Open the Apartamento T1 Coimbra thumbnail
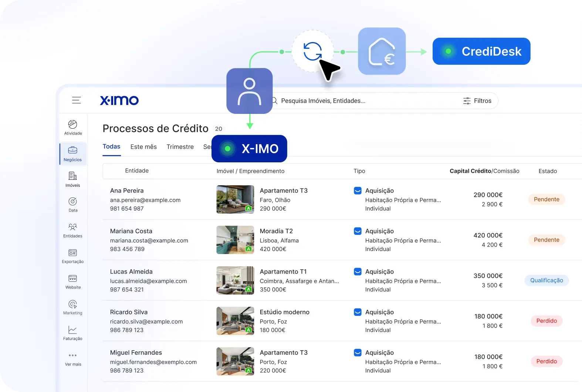The width and height of the screenshot is (582, 392). click(235, 280)
